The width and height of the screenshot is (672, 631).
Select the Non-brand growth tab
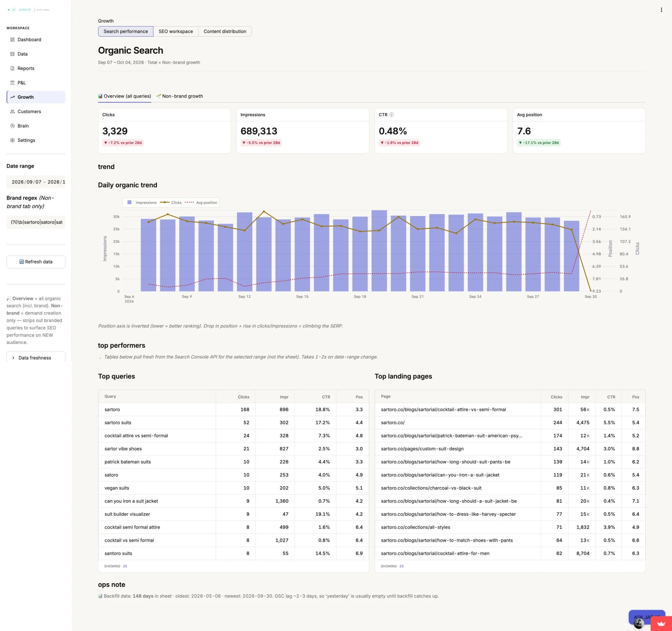tap(180, 96)
